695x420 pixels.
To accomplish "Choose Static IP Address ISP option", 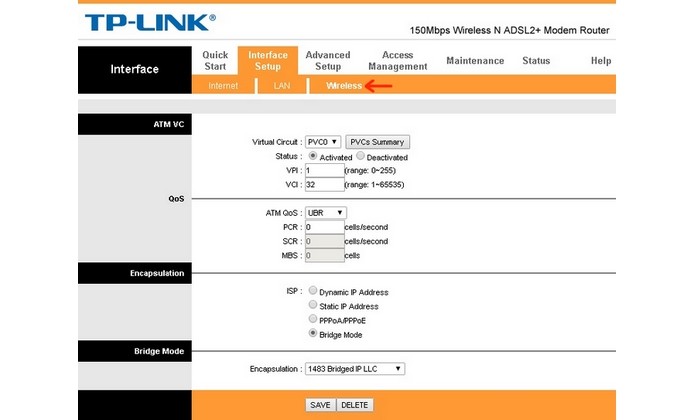I will pyautogui.click(x=313, y=305).
